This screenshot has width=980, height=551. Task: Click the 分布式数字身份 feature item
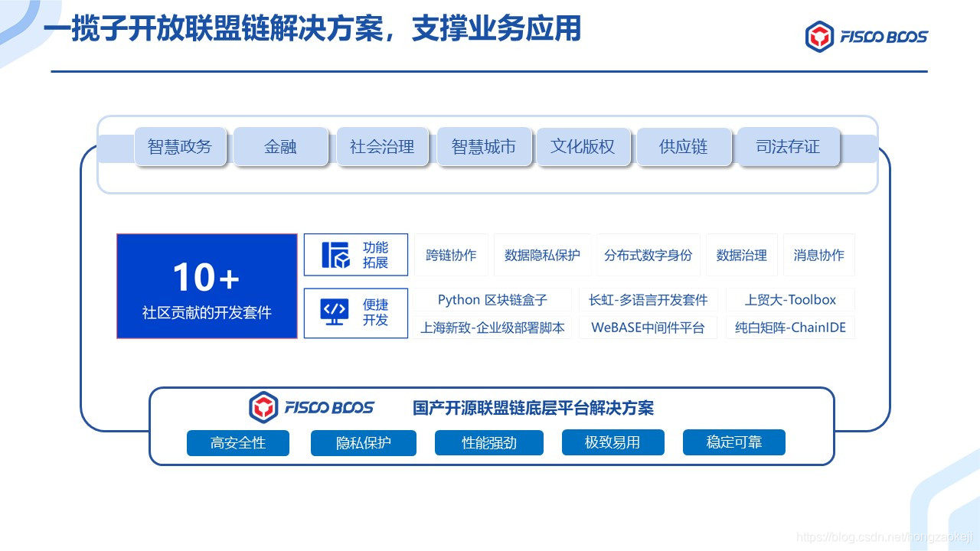click(648, 255)
